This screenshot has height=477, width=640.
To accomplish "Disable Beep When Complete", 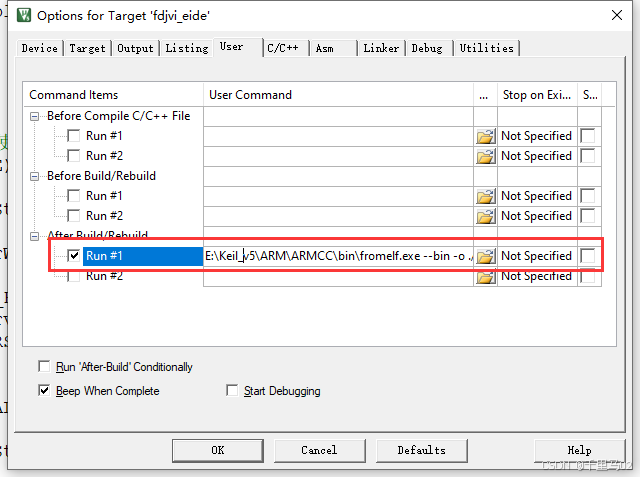I will [44, 390].
